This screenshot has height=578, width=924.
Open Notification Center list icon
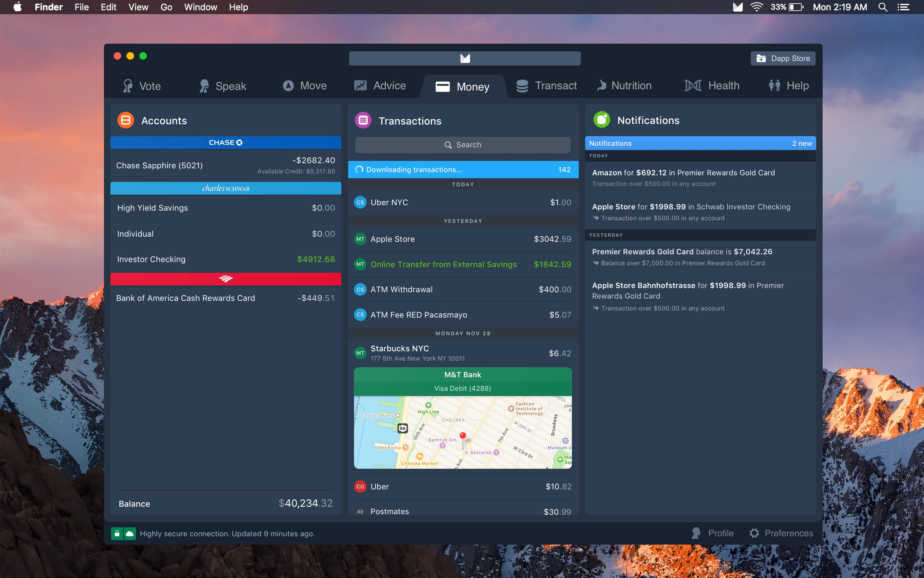coord(903,7)
